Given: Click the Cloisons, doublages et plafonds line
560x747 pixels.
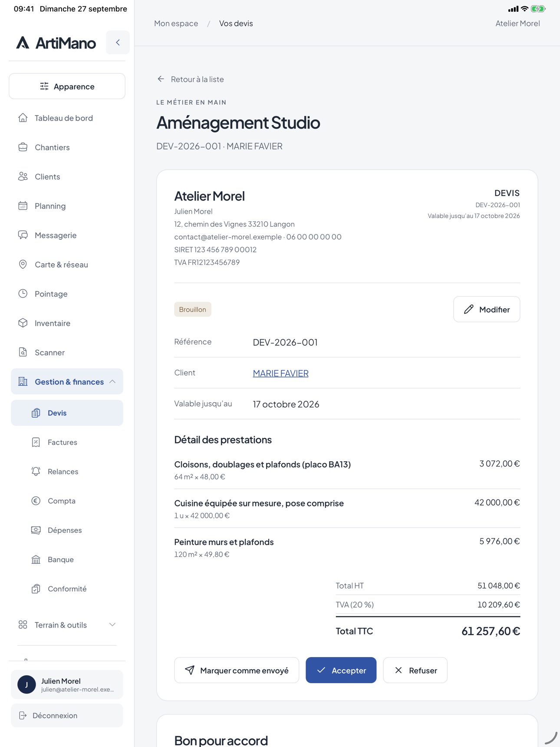Looking at the screenshot, I should point(347,470).
